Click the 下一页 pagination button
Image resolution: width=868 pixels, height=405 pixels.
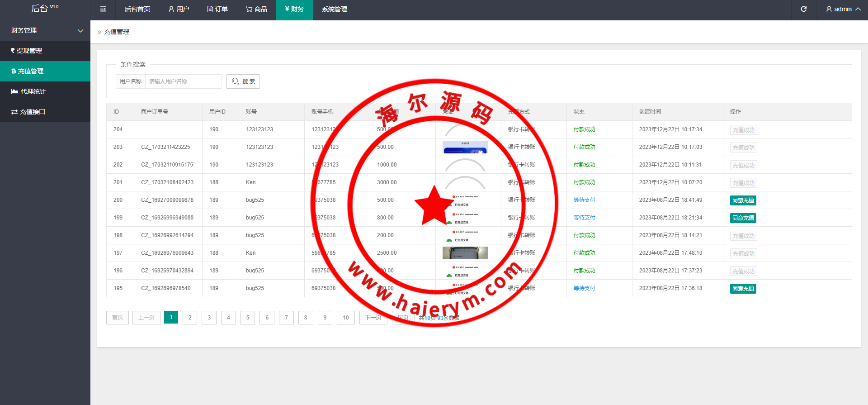373,318
